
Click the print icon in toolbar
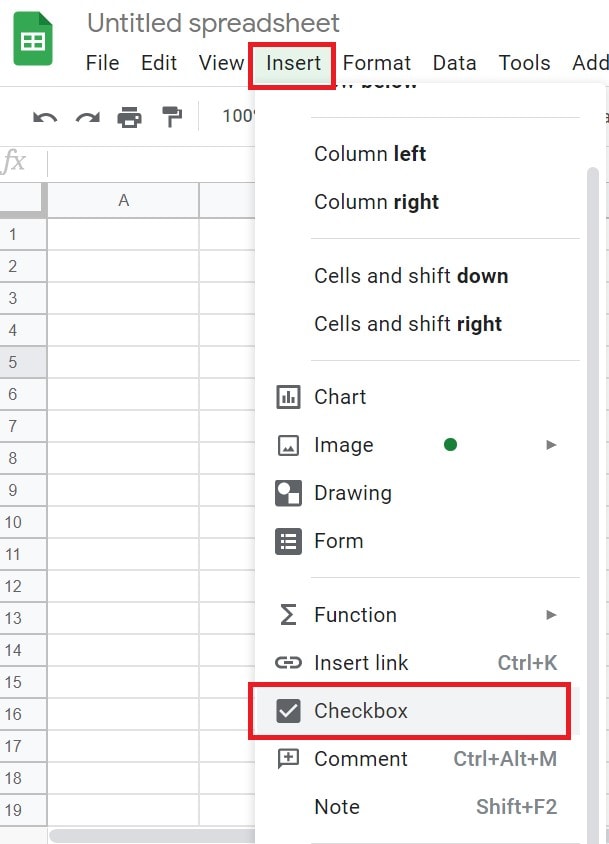(x=130, y=117)
